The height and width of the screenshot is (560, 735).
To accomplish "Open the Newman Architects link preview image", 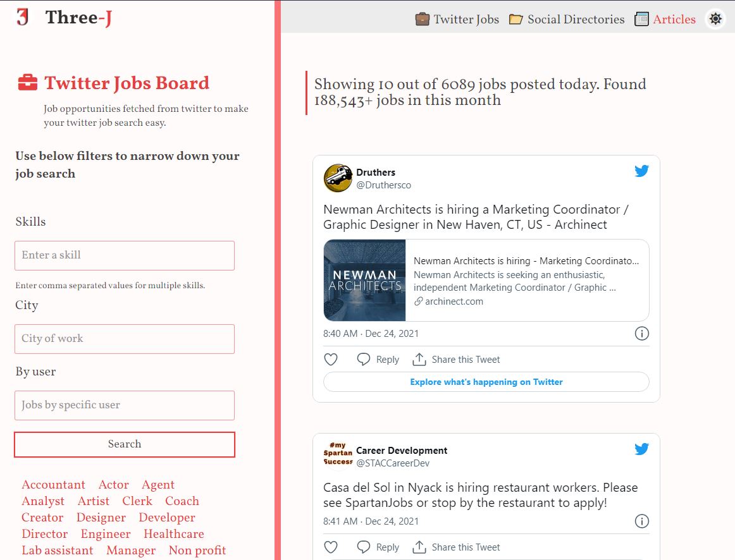I will (365, 281).
